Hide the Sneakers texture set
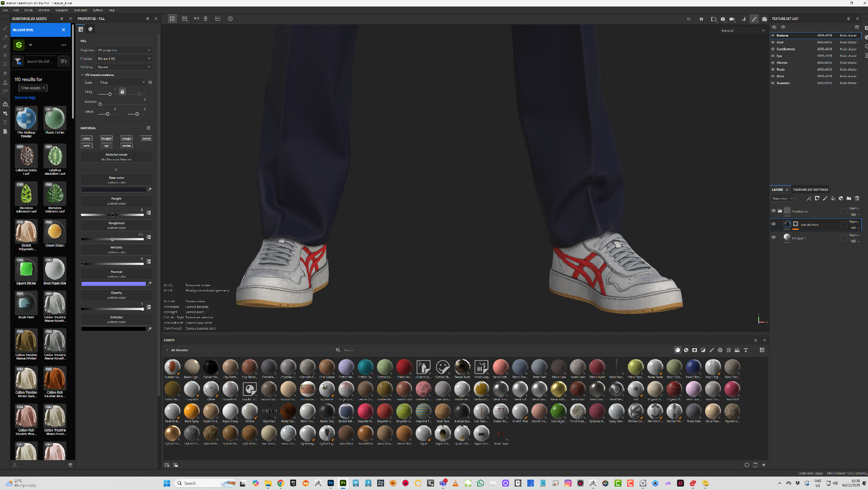The image size is (868, 490). tap(773, 83)
